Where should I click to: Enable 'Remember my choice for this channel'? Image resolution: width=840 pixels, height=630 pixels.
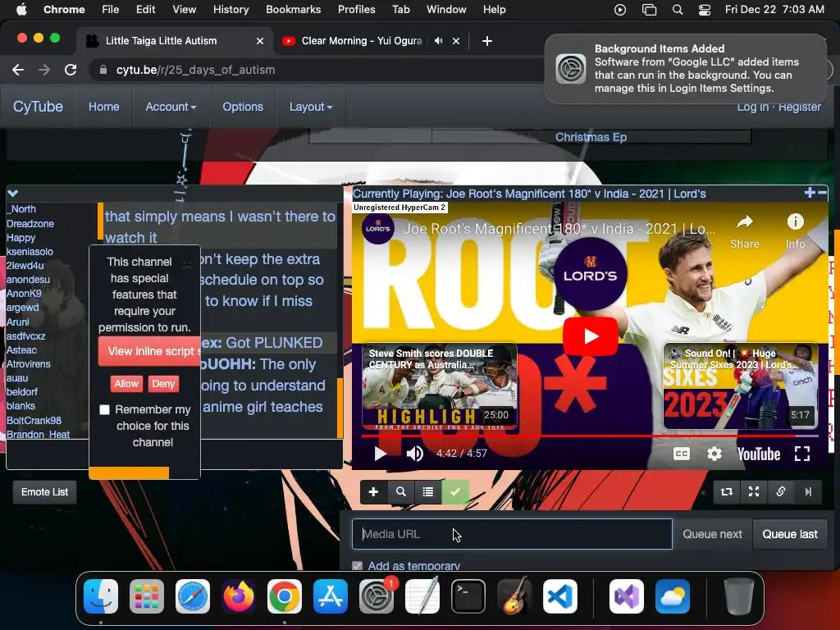click(104, 410)
